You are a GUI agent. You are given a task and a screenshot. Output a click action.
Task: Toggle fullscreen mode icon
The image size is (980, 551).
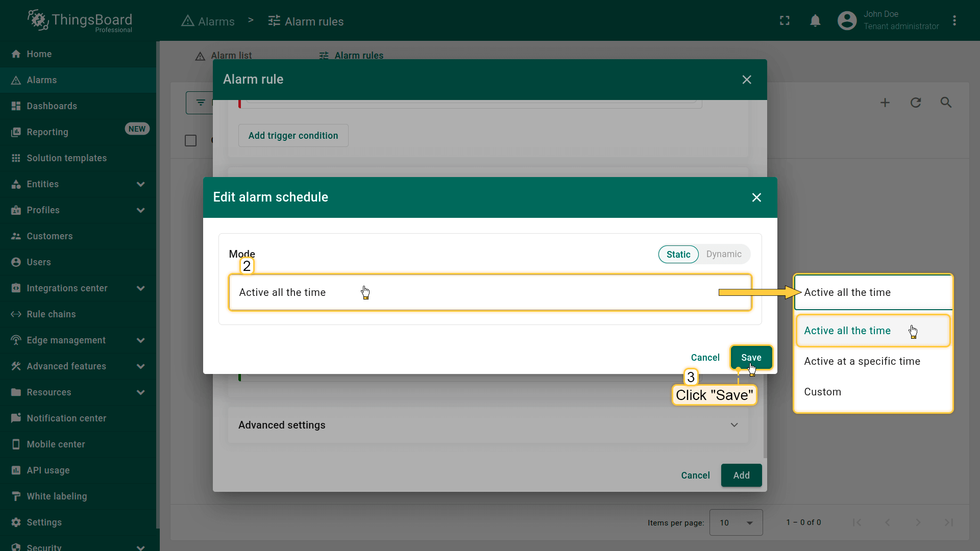(785, 21)
